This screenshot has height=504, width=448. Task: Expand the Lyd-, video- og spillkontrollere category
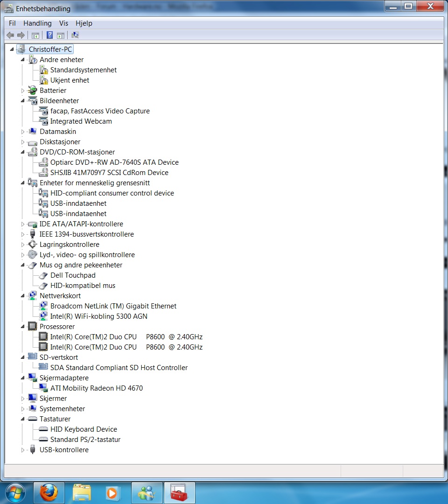point(22,255)
